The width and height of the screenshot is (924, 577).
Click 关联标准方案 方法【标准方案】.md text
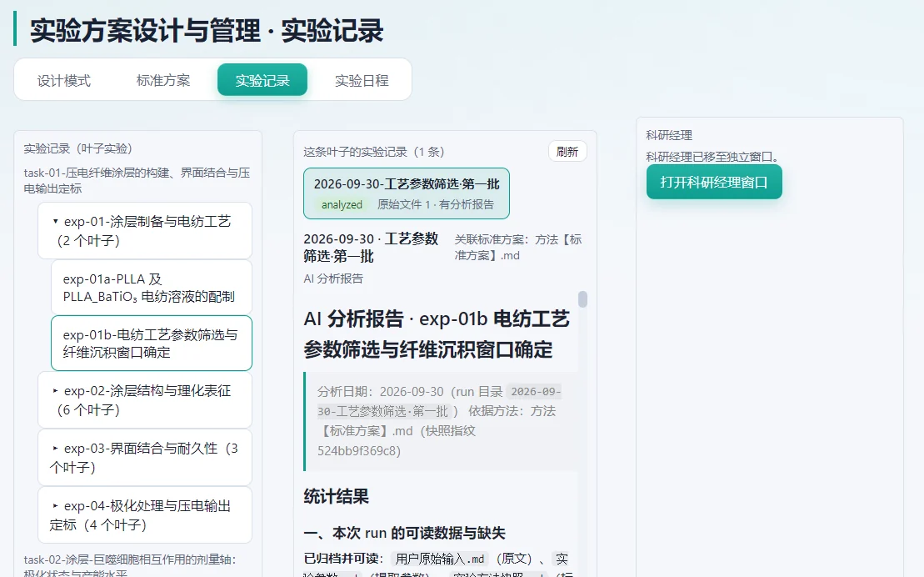point(518,247)
